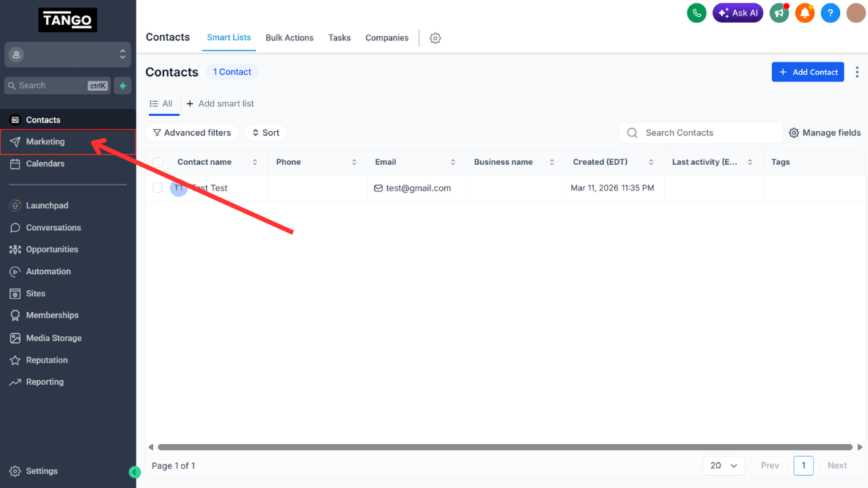Image resolution: width=868 pixels, height=488 pixels.
Task: Check the Test Test contact row checkbox
Action: (158, 188)
